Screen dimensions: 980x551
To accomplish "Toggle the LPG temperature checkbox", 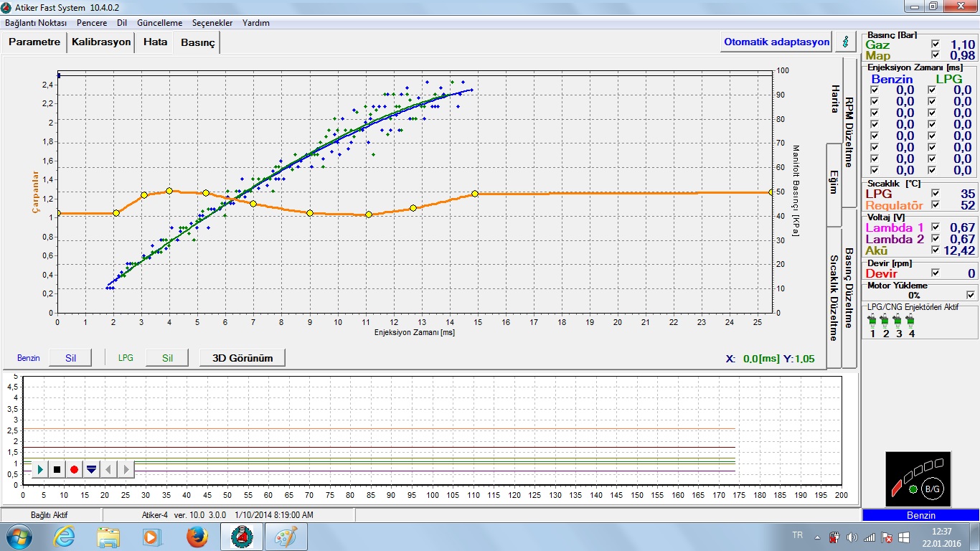I will (935, 193).
